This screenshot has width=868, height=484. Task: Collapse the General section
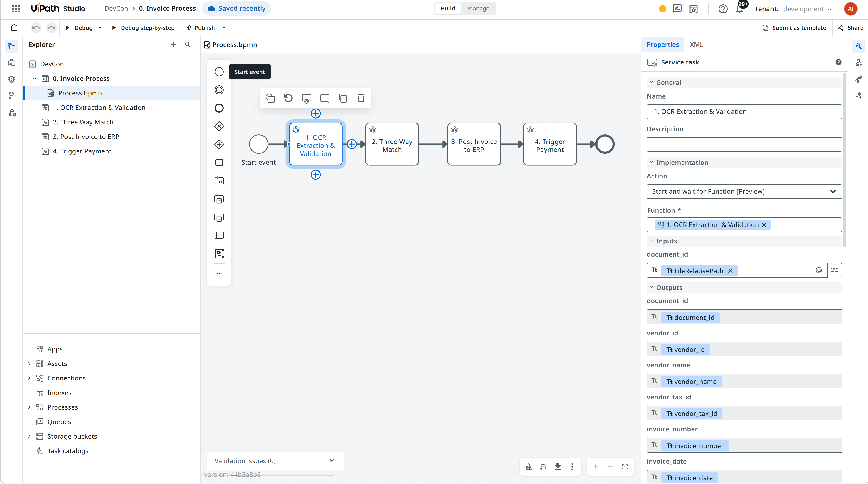coord(651,82)
